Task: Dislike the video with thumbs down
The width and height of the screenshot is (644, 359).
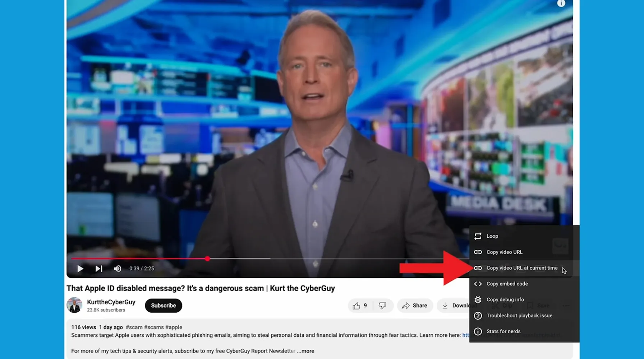Action: (382, 306)
